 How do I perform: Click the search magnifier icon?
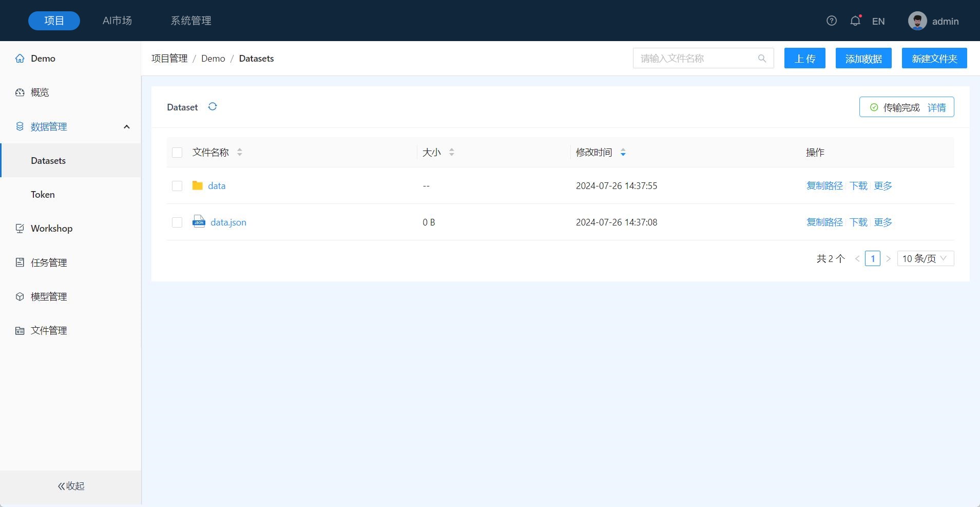point(762,59)
